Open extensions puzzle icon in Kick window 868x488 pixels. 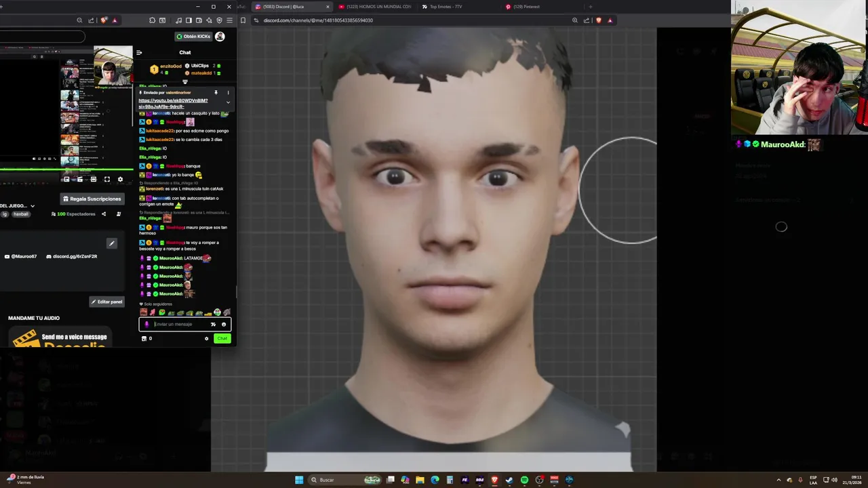pos(152,20)
